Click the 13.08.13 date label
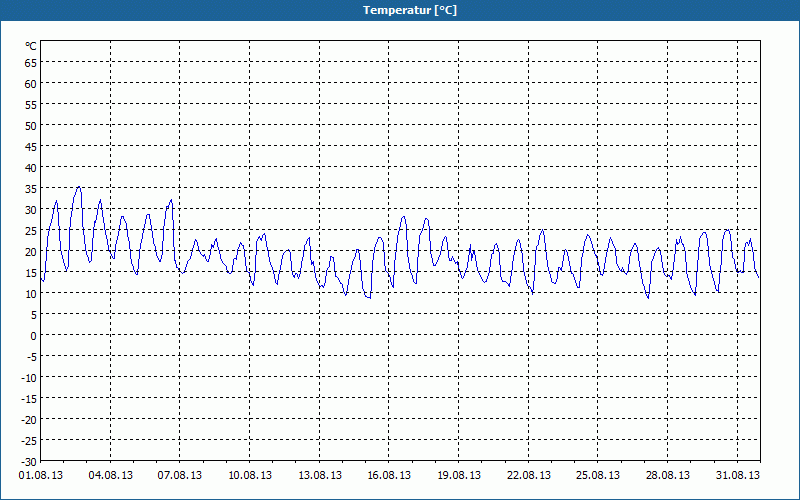The image size is (800, 500). point(320,476)
